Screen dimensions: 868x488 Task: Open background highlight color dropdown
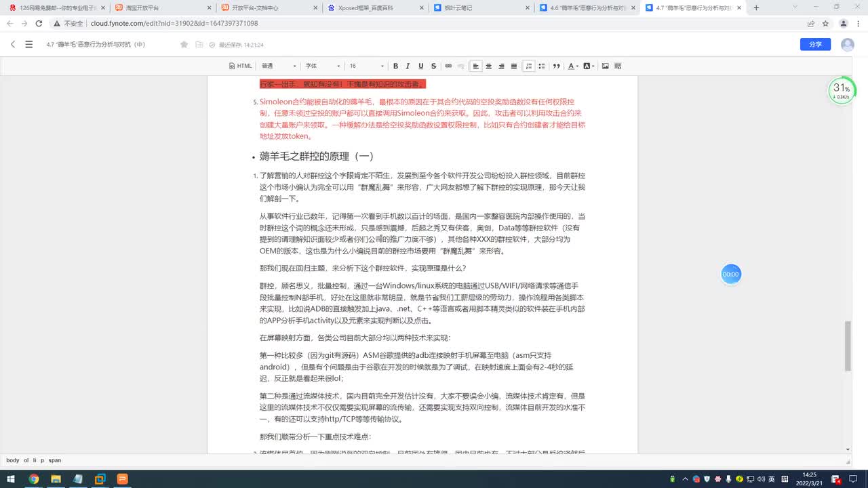[589, 66]
